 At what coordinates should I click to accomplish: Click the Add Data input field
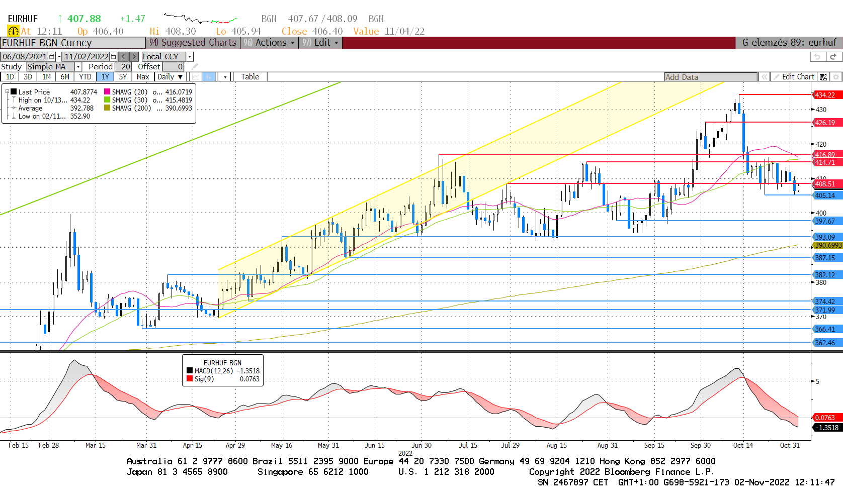click(x=711, y=77)
